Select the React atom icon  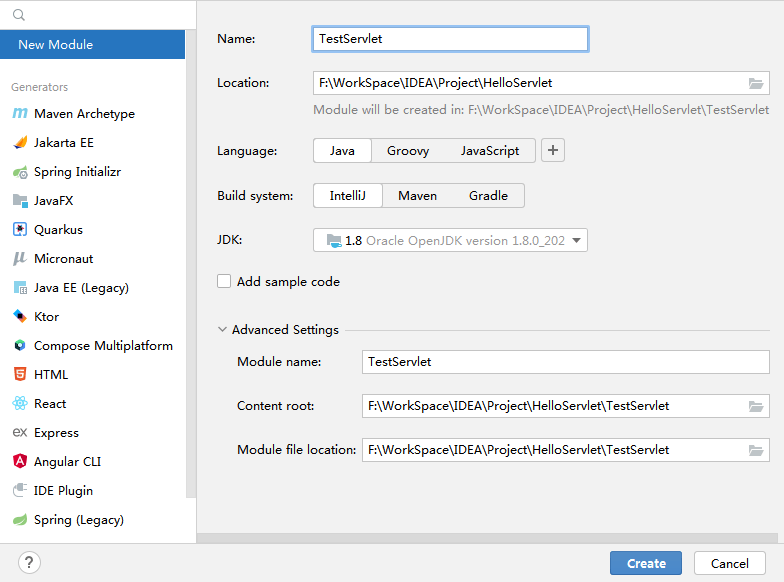20,404
